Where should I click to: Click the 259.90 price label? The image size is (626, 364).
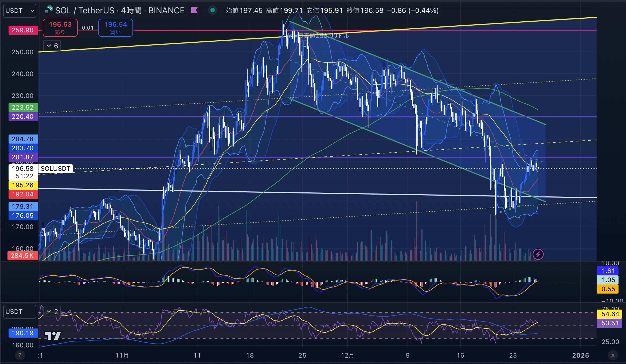[23, 30]
